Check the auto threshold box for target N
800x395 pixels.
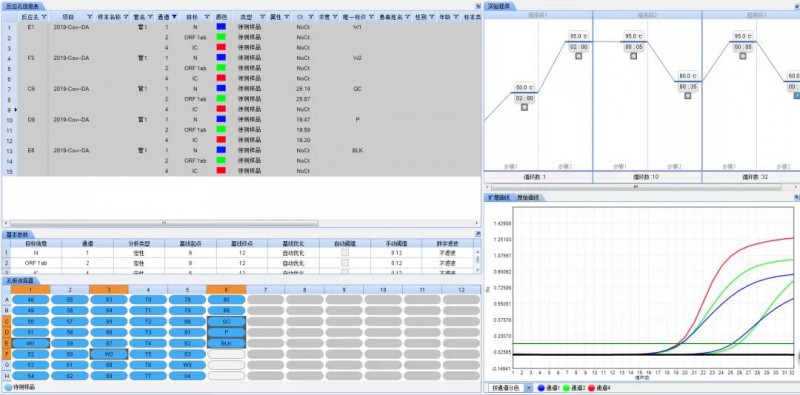click(x=345, y=252)
